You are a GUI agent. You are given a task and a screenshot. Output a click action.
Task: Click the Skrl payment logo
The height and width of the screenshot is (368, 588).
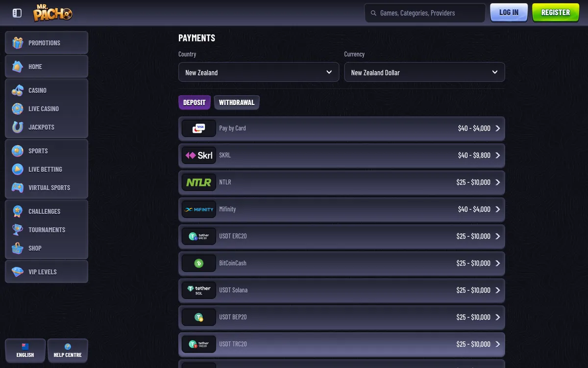point(198,155)
